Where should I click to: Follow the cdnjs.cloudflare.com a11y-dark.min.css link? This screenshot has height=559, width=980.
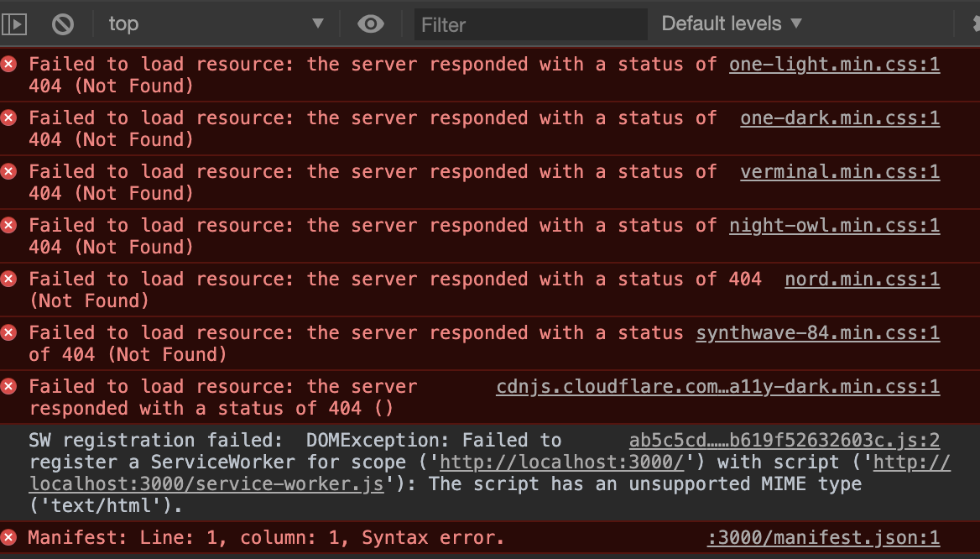(718, 386)
